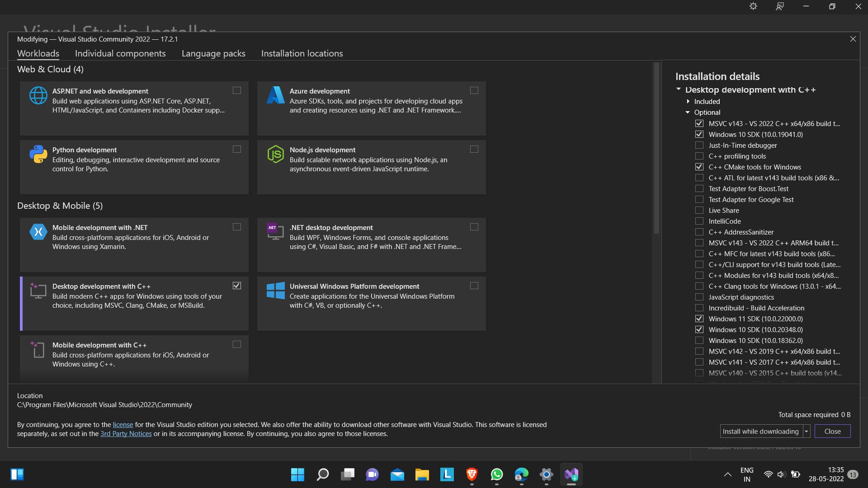The width and height of the screenshot is (868, 488).
Task: Click the Xamarin Mobile development with .NET icon
Action: point(38,232)
